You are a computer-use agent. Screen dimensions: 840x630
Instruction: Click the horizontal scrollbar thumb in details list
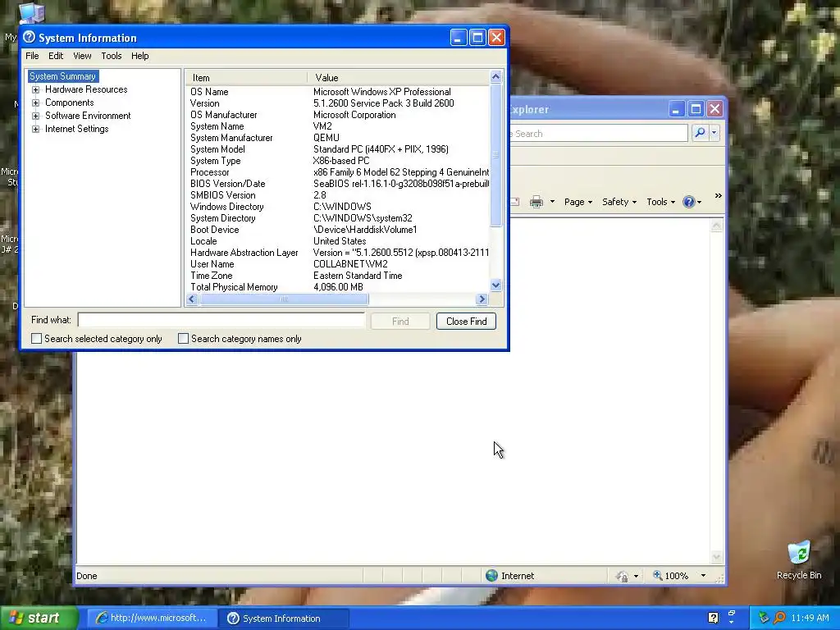(x=284, y=299)
